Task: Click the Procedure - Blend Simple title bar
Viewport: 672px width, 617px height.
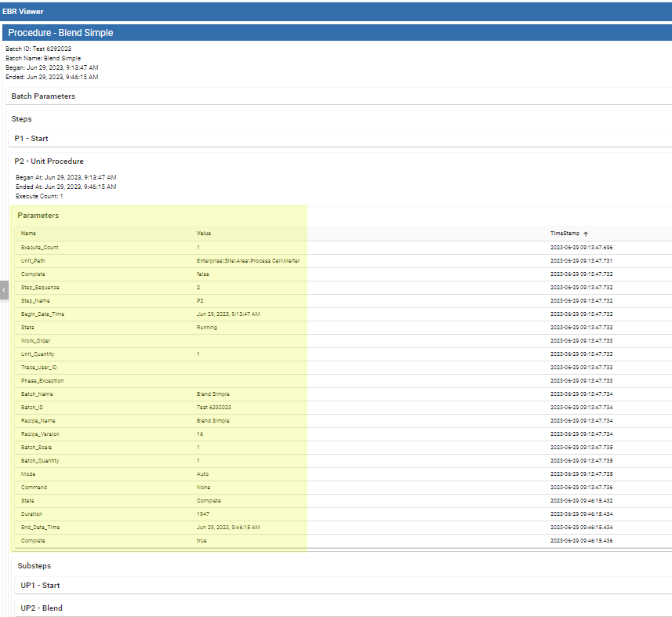Action: pyautogui.click(x=60, y=33)
